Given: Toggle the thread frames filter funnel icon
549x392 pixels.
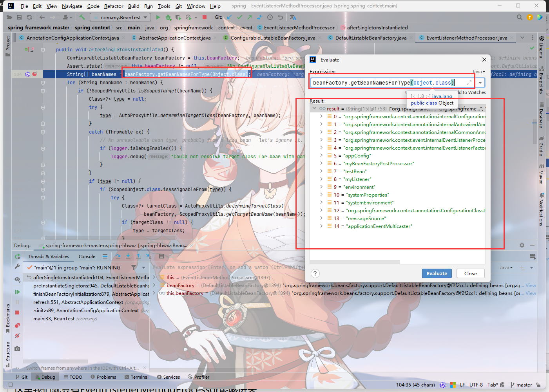Looking at the screenshot, I should pos(134,267).
